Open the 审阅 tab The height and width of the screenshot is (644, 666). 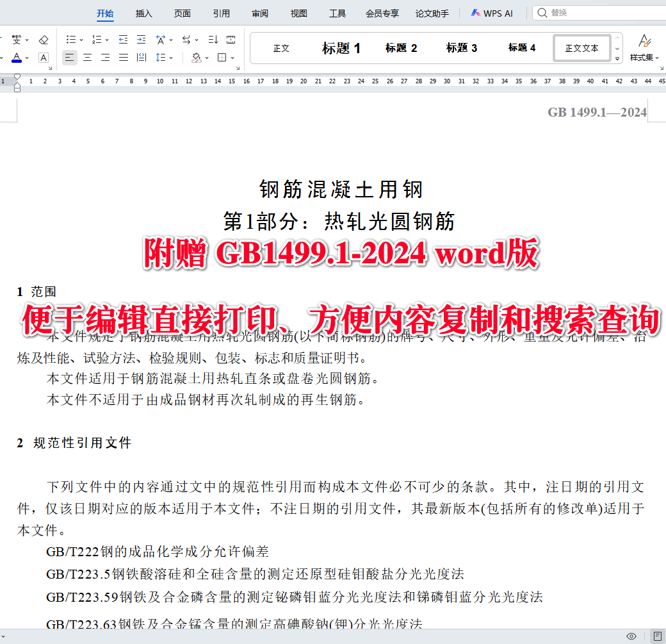260,13
